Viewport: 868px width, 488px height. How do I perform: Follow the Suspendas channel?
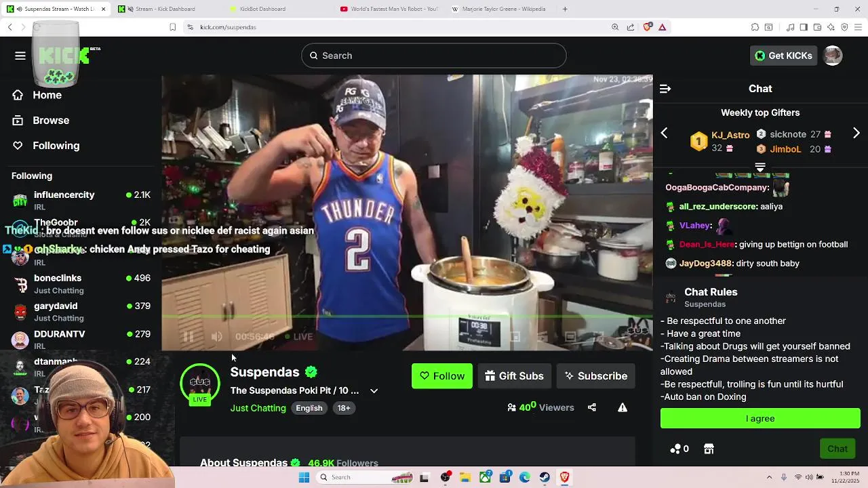(442, 376)
